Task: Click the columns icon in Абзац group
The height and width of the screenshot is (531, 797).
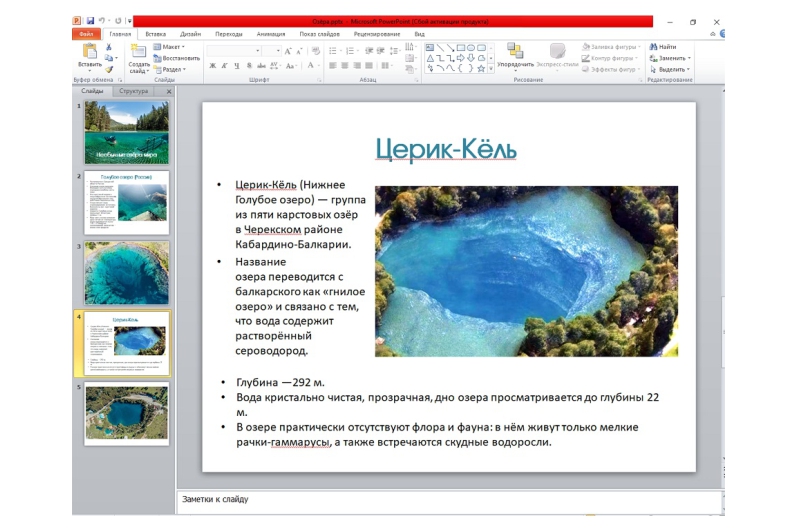Action: pyautogui.click(x=386, y=66)
